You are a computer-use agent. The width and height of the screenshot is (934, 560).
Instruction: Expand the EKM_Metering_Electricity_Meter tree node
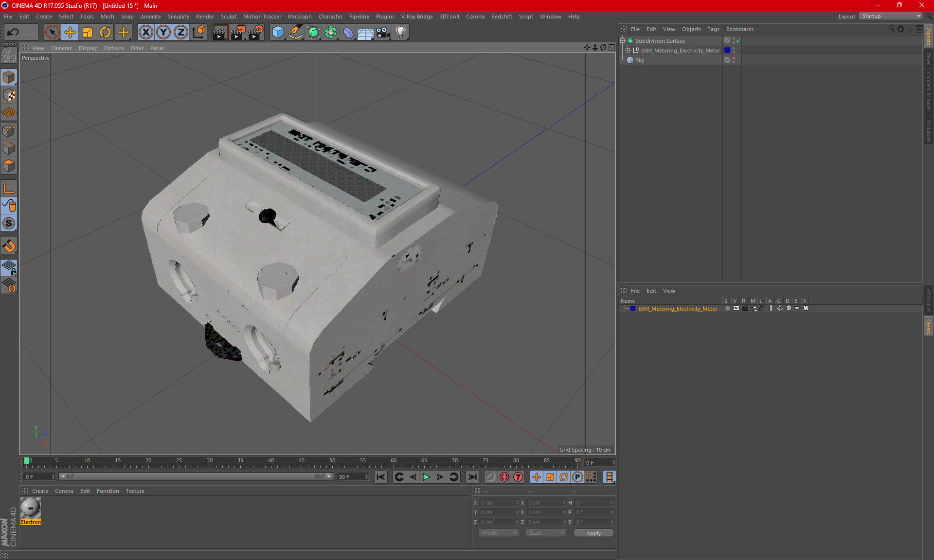pos(628,51)
